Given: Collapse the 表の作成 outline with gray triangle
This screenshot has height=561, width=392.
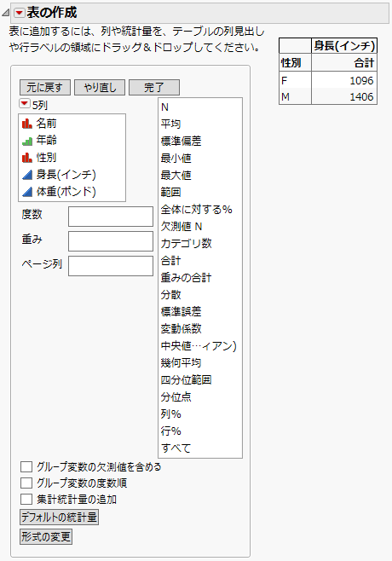Looking at the screenshot, I should [x=5, y=14].
